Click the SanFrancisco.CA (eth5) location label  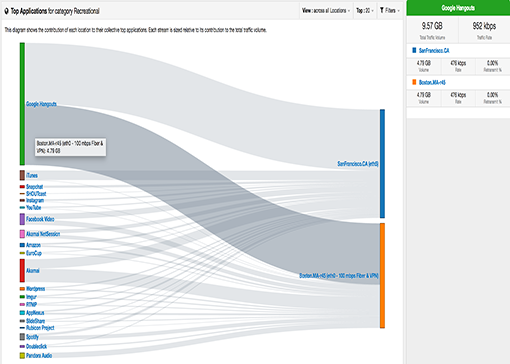tap(358, 164)
